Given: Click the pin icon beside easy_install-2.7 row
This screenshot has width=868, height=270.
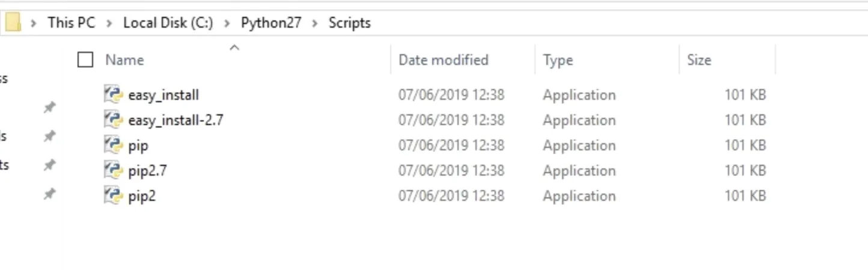Looking at the screenshot, I should 50,136.
